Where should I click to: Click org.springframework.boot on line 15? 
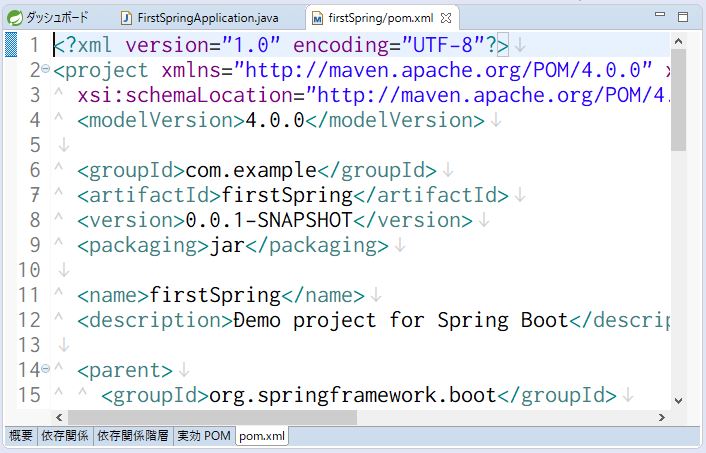pyautogui.click(x=353, y=395)
